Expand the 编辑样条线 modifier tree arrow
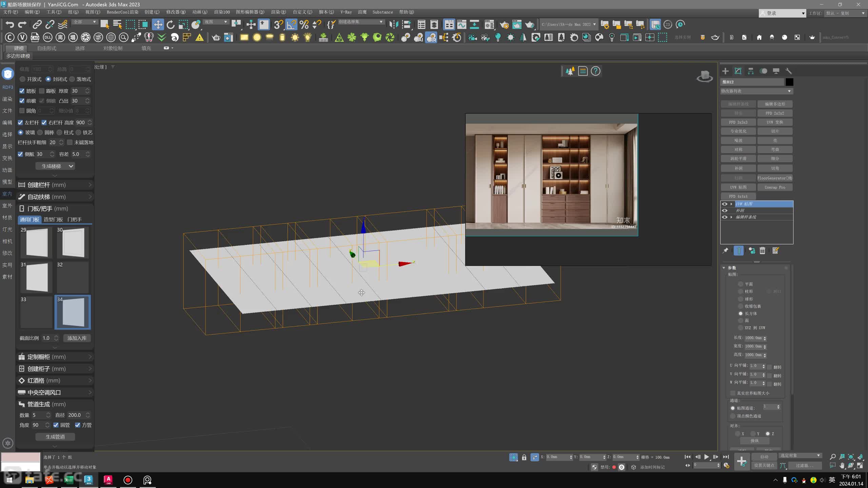 coord(732,217)
